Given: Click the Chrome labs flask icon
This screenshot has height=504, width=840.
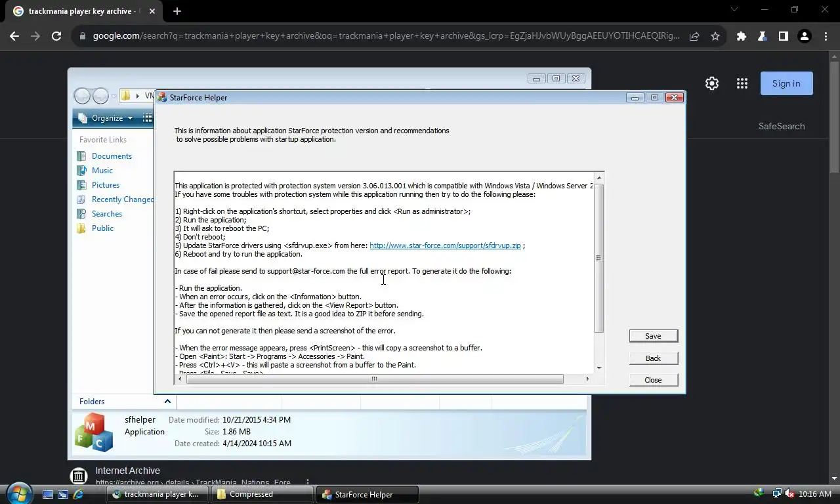Looking at the screenshot, I should click(x=763, y=36).
